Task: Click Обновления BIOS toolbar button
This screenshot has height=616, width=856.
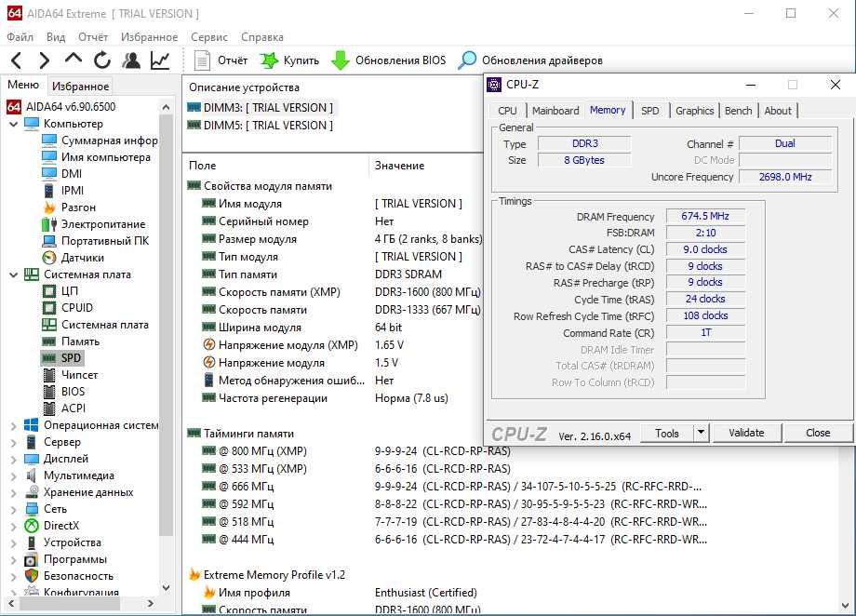Action: pyautogui.click(x=389, y=60)
